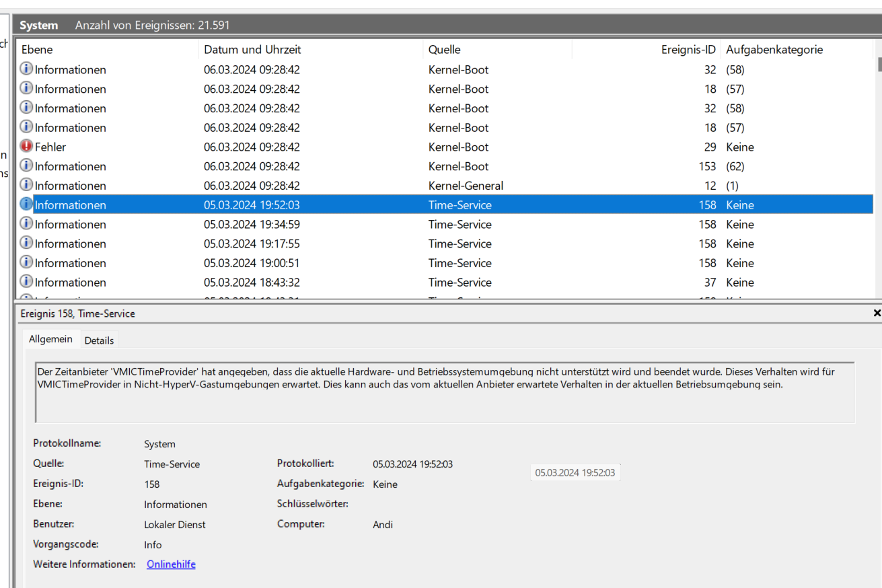The width and height of the screenshot is (882, 588).
Task: Click the info icon on the Kernel-Boot event 153 row
Action: pos(27,166)
